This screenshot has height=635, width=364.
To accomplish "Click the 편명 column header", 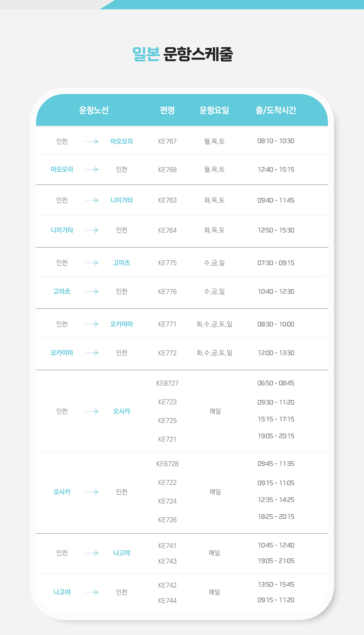I will point(167,110).
